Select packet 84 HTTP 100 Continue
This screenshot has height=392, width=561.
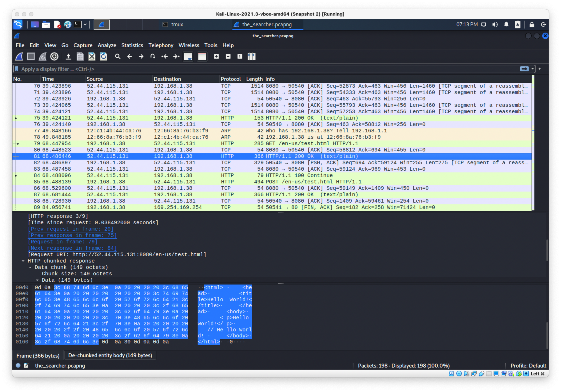pyautogui.click(x=272, y=175)
